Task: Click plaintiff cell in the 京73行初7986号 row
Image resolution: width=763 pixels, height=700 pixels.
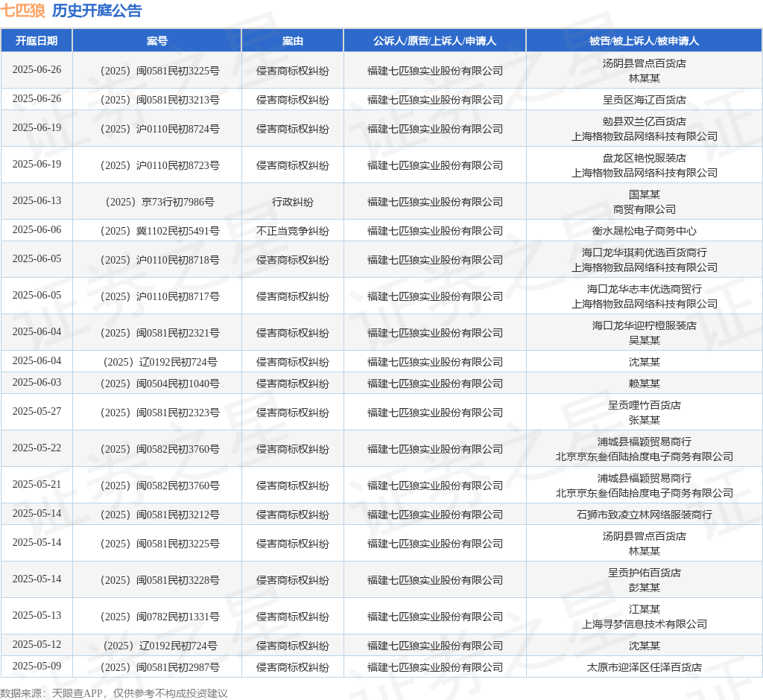Action: pos(434,202)
